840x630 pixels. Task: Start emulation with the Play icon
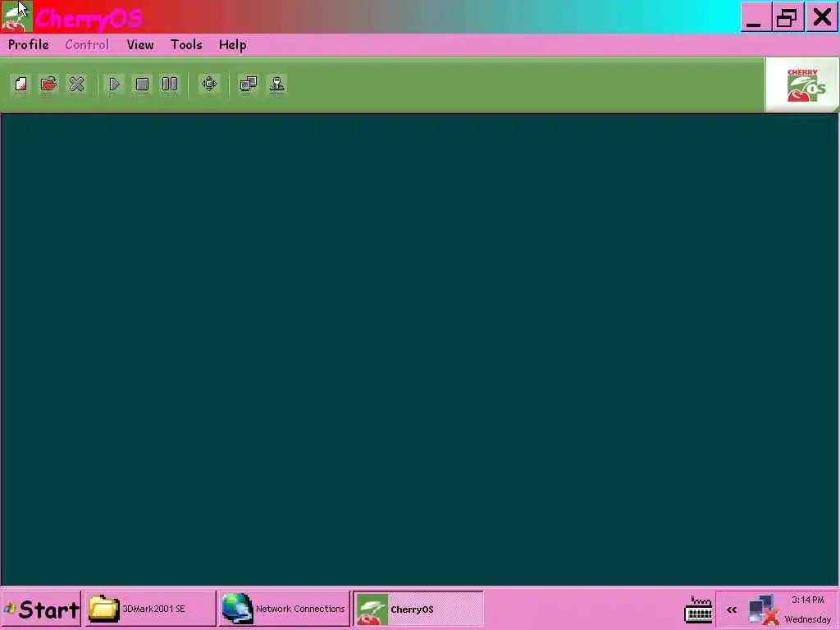[x=114, y=84]
